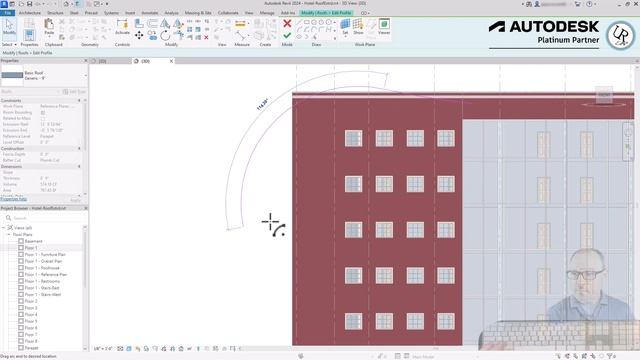
Task: Collapse the Dimensions section
Action: pyautogui.click(x=79, y=167)
